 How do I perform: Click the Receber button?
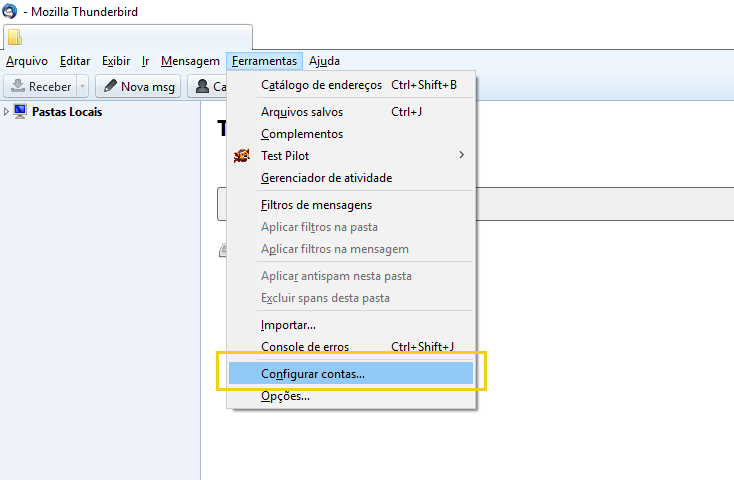click(41, 86)
